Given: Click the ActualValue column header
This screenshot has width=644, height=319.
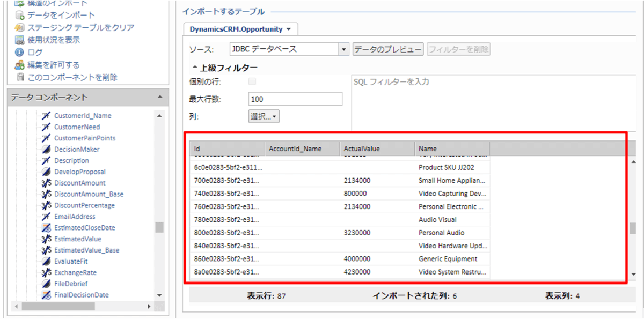Looking at the screenshot, I should point(377,149).
